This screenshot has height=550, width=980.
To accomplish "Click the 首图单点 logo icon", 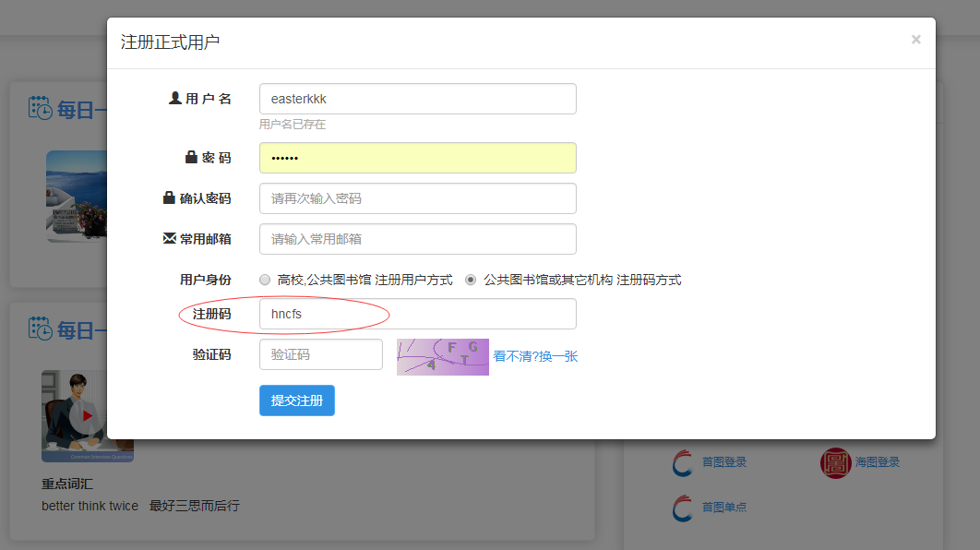I will [x=682, y=508].
